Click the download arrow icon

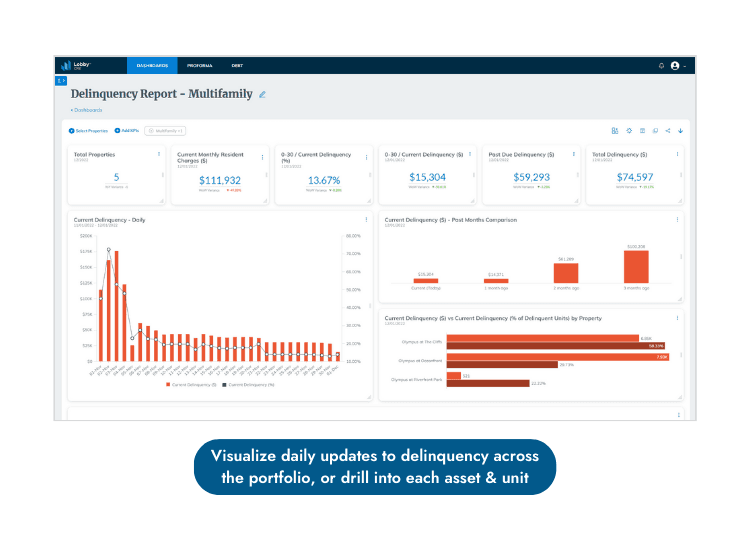pos(681,131)
